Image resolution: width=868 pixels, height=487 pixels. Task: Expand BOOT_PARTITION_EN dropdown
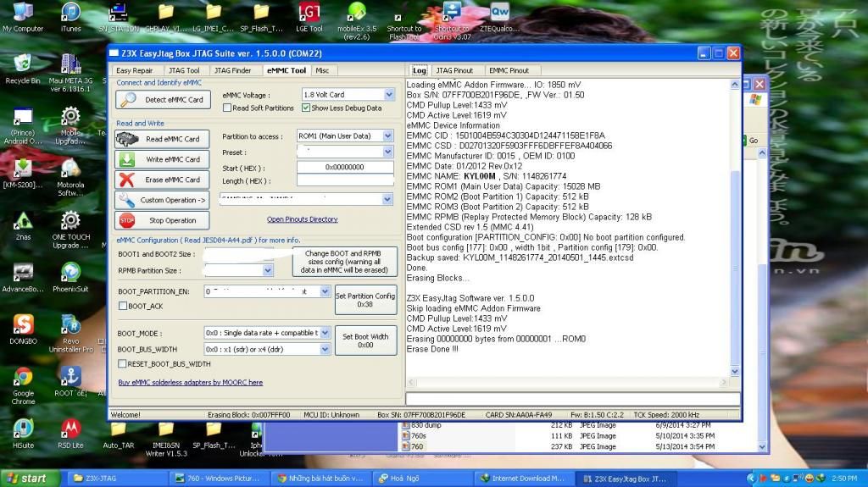point(325,291)
